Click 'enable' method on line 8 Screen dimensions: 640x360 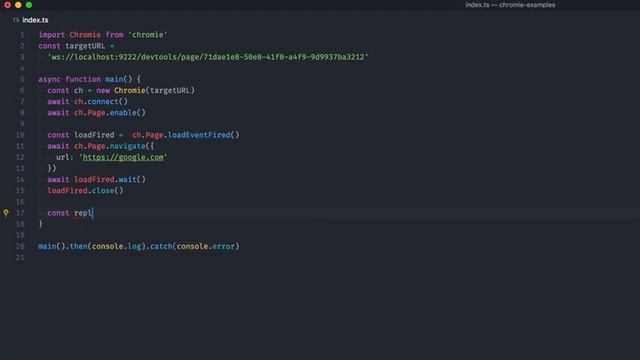(123, 113)
